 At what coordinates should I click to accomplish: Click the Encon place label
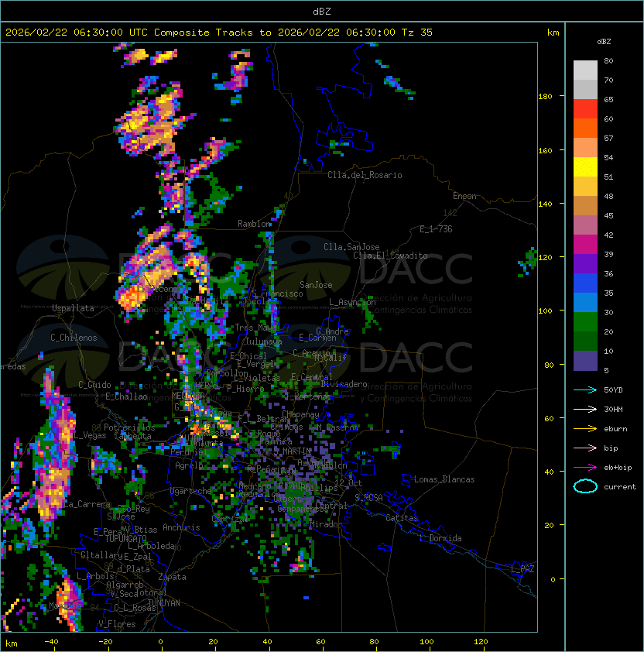pos(464,196)
